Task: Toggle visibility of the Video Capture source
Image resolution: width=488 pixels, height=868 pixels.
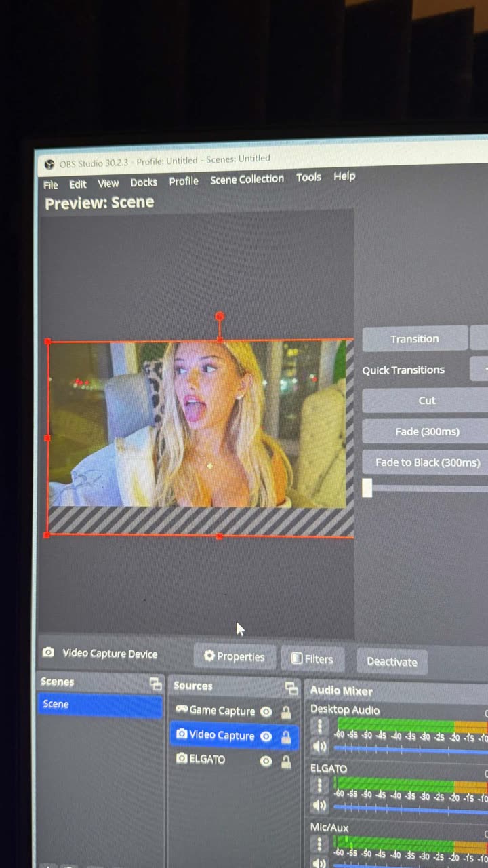Action: click(x=266, y=736)
